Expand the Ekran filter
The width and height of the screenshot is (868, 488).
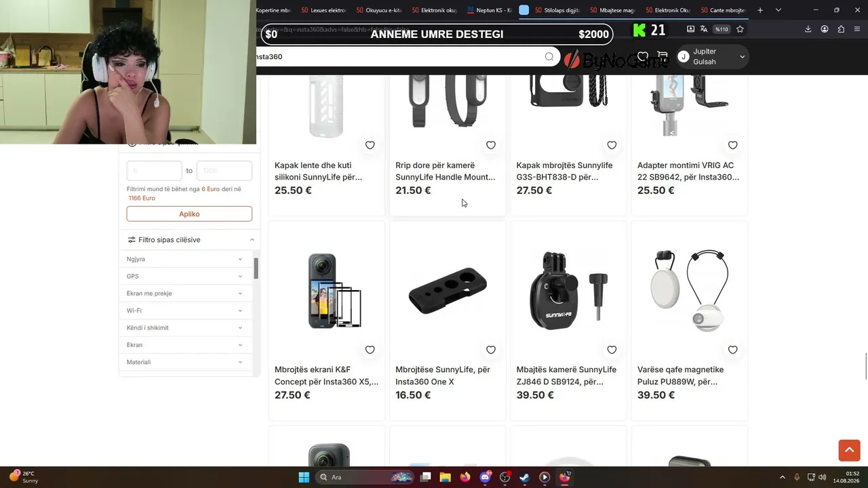(x=184, y=345)
